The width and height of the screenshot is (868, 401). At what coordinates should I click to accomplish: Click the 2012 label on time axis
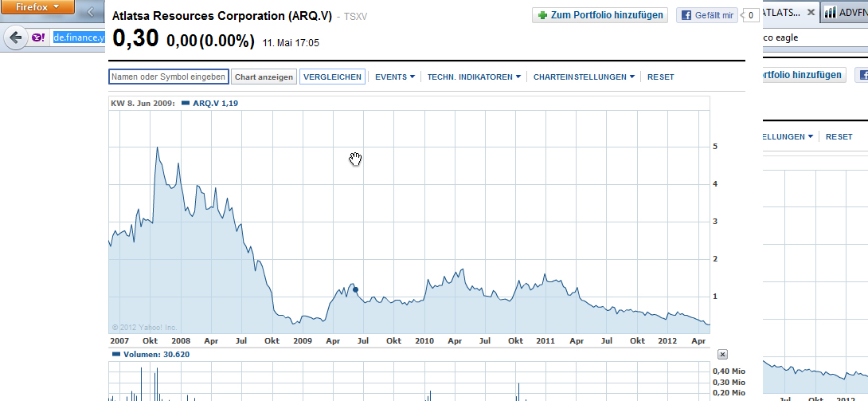pyautogui.click(x=668, y=340)
